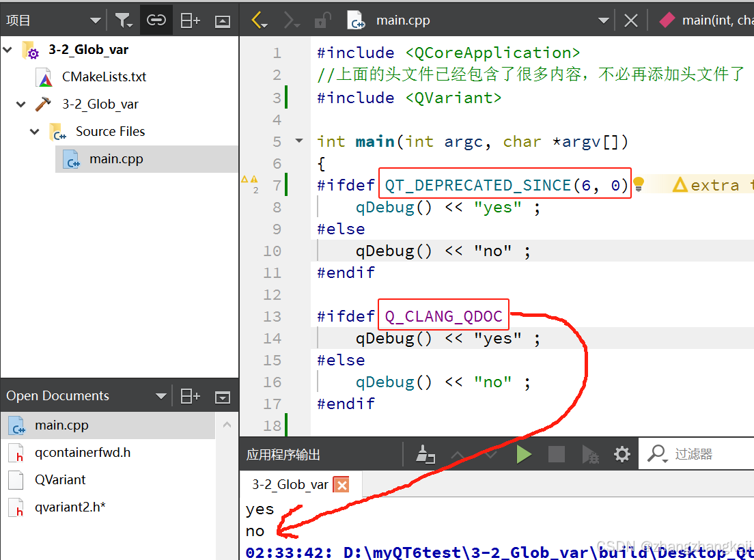The image size is (754, 560).
Task: Open the Open Documents panel selector dropdown
Action: pyautogui.click(x=161, y=396)
